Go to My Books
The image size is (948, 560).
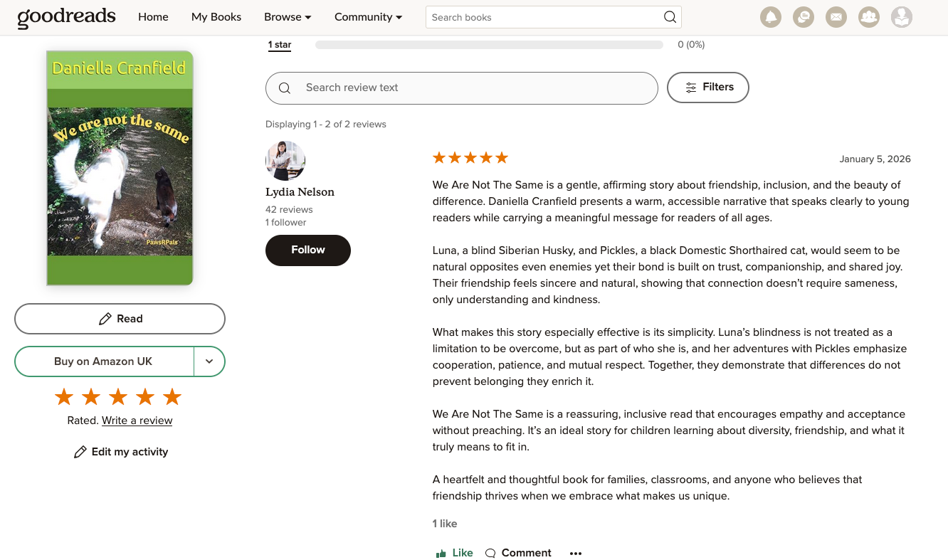[216, 16]
